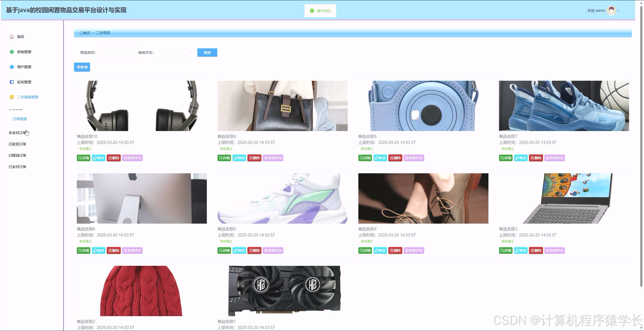
Task: Click the page vertical scrollbar
Action: tap(641, 146)
